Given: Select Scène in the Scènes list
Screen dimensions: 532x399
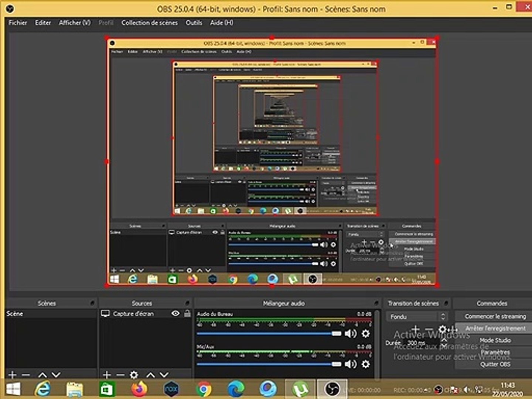Looking at the screenshot, I should (15, 314).
